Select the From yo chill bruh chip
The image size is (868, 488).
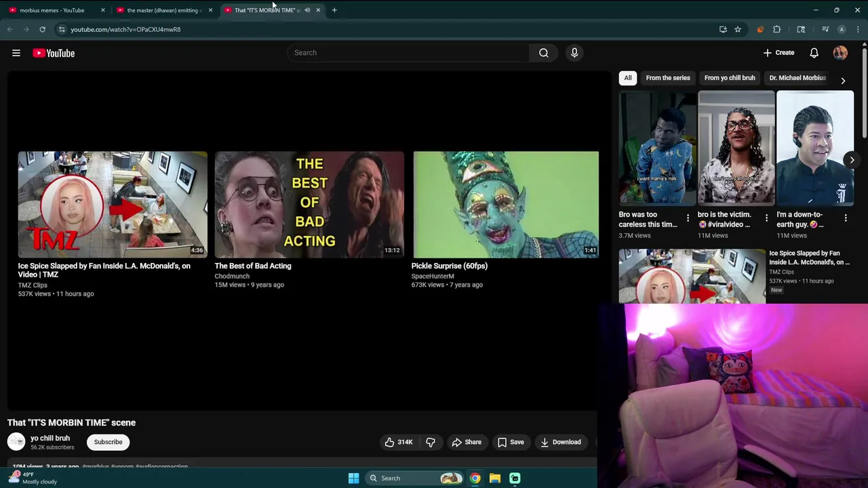(730, 78)
